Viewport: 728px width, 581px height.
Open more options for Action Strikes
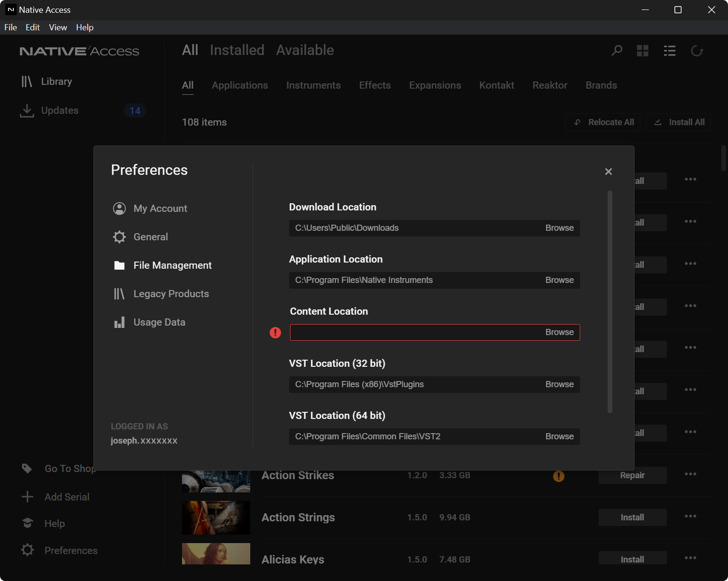691,474
